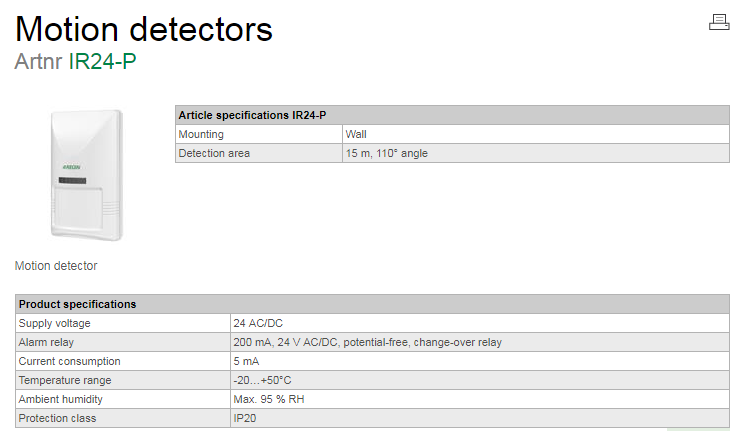Click the green IR24-P article number
742x431 pixels.
102,61
